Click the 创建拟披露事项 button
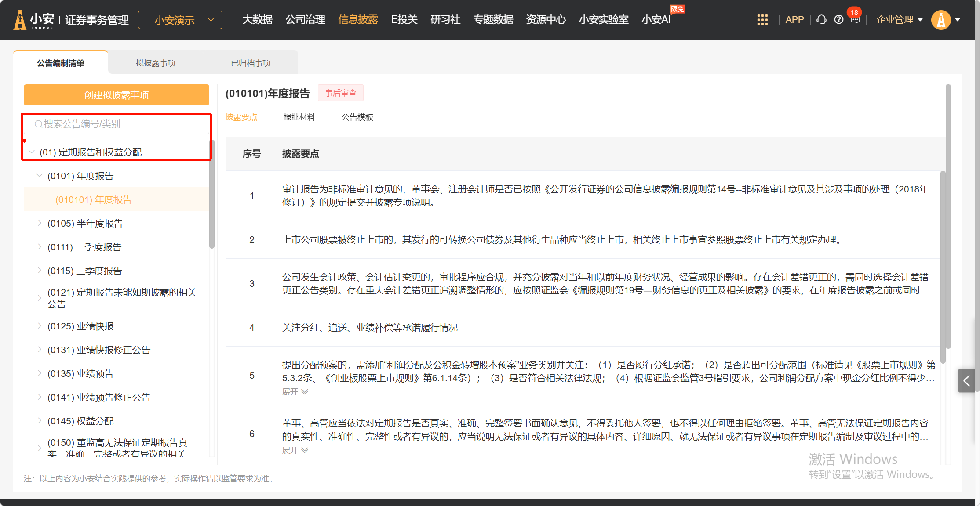 tap(116, 95)
